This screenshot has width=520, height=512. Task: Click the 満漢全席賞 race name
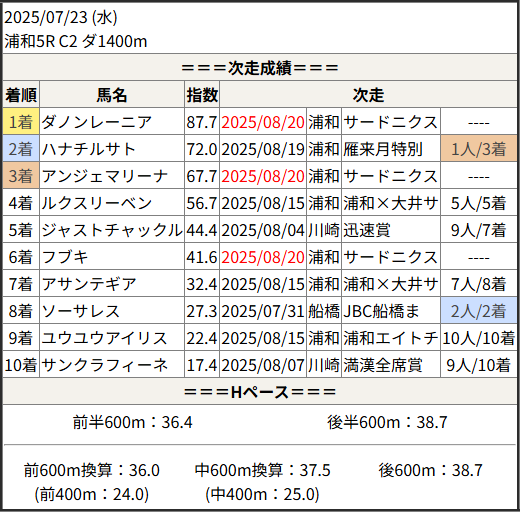coord(383,365)
